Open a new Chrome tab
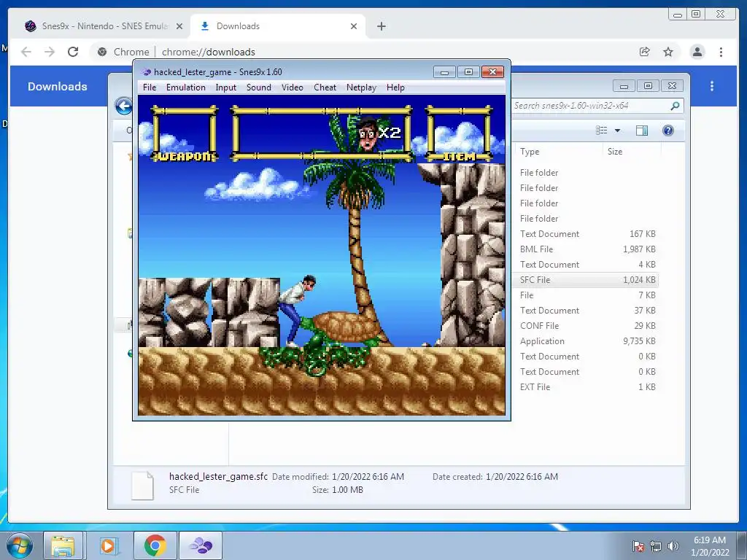This screenshot has height=560, width=747. pos(381,26)
